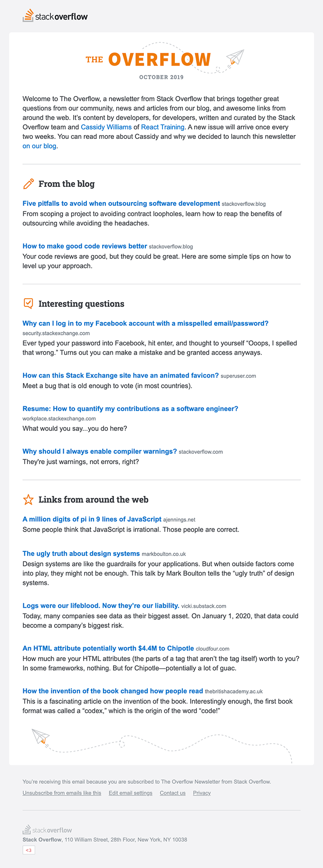Click the Stack Overflow logo in header
The width and height of the screenshot is (323, 868).
(x=55, y=16)
